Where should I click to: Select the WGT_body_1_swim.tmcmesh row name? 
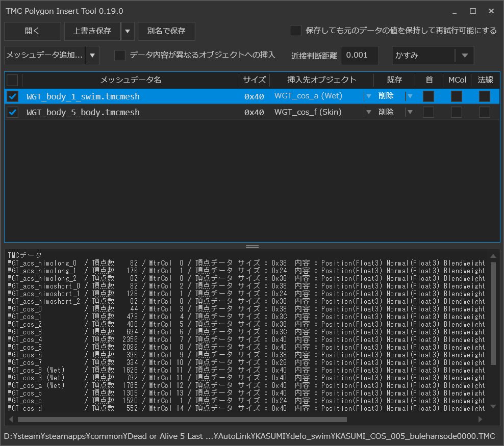point(83,96)
